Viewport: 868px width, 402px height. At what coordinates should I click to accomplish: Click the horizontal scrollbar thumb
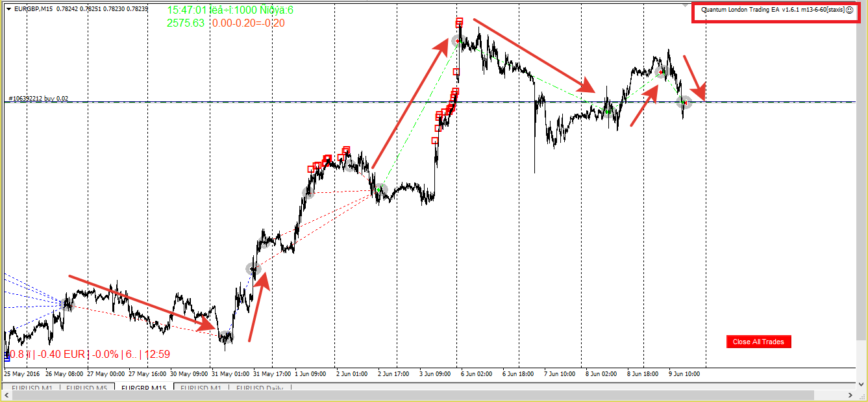[412, 396]
